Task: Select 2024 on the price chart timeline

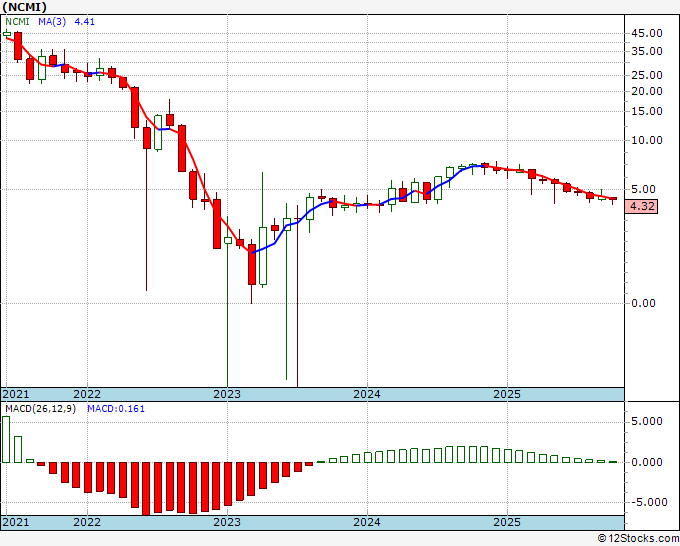Action: pyautogui.click(x=367, y=394)
